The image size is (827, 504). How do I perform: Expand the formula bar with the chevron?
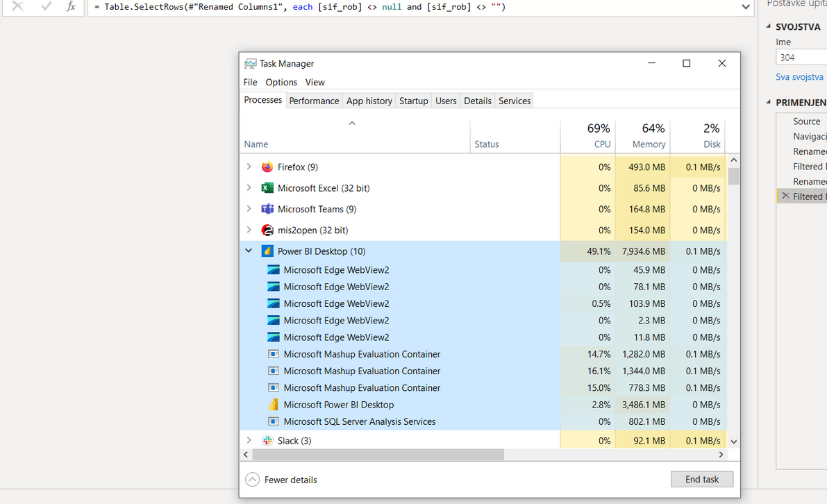click(746, 7)
